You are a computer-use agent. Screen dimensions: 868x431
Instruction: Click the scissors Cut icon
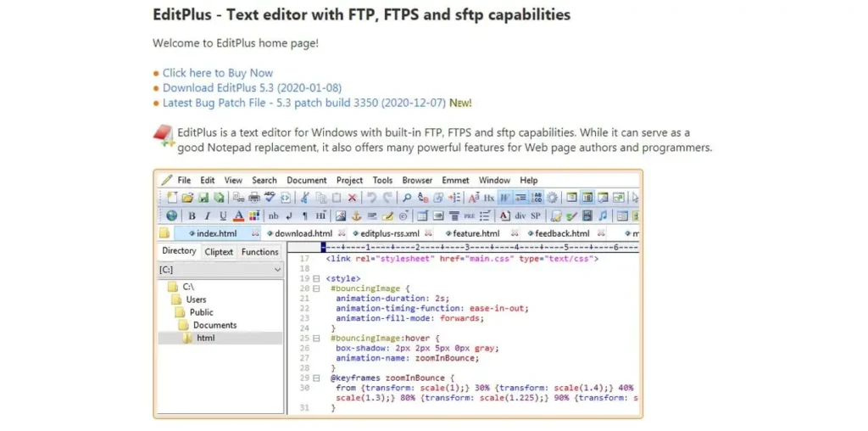pyautogui.click(x=304, y=198)
